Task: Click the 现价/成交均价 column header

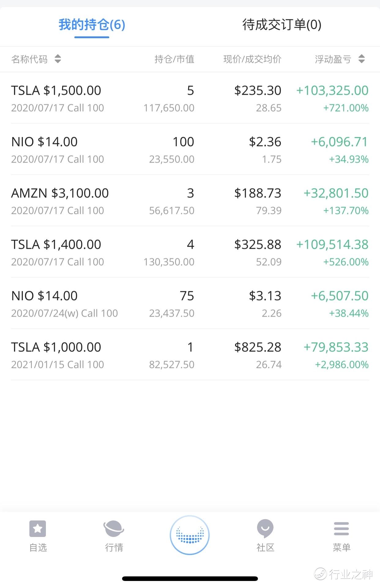Action: pyautogui.click(x=252, y=59)
